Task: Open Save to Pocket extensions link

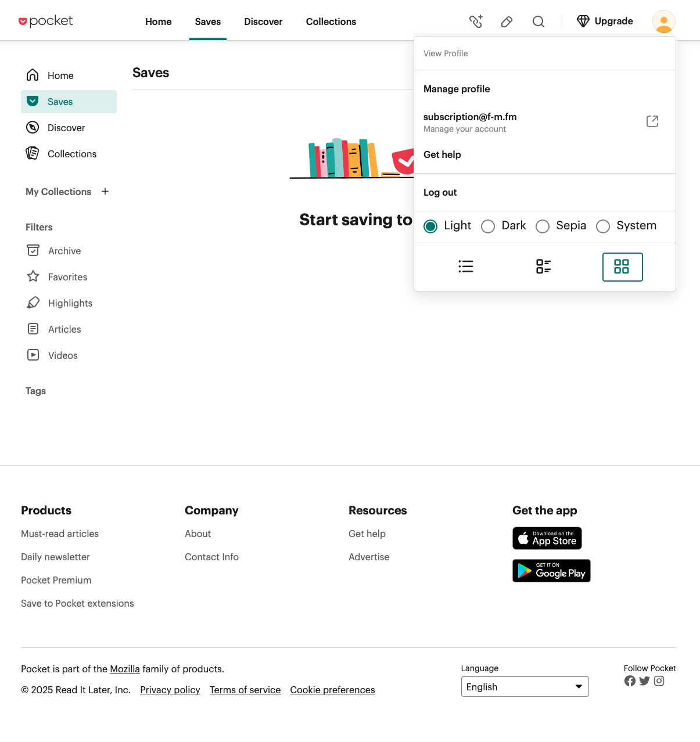Action: (x=77, y=603)
